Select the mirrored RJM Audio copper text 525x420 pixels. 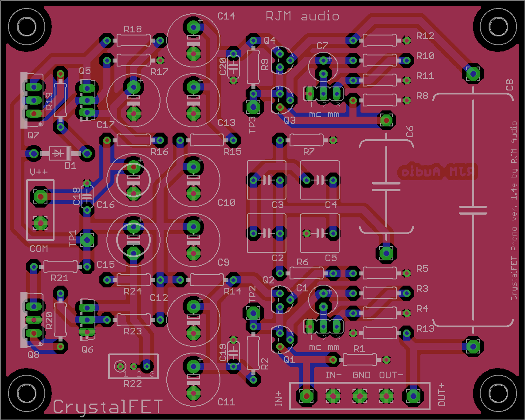point(437,172)
